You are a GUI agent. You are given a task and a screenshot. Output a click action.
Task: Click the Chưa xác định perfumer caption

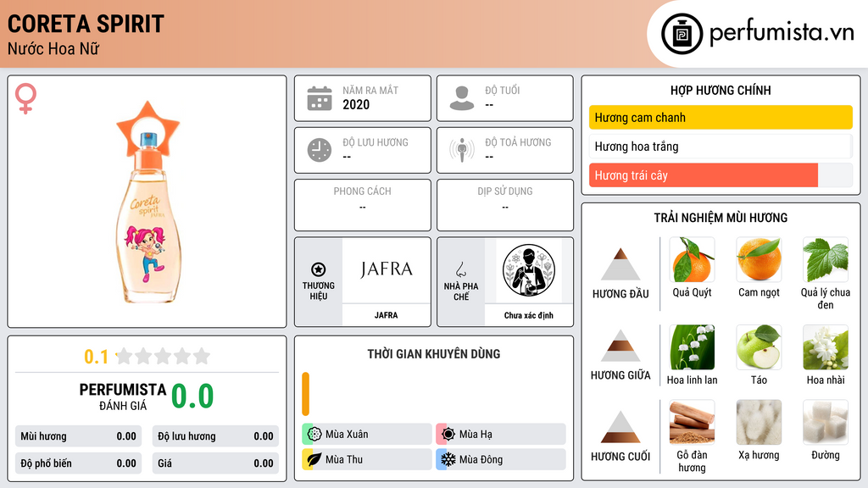tap(529, 315)
